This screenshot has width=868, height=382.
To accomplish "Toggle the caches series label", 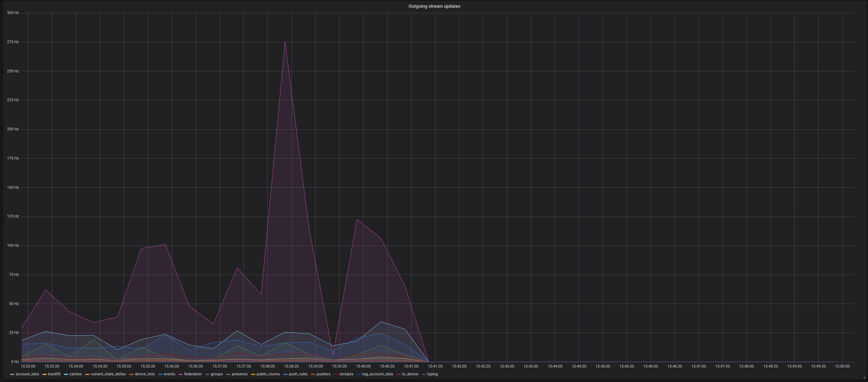I will pos(75,374).
